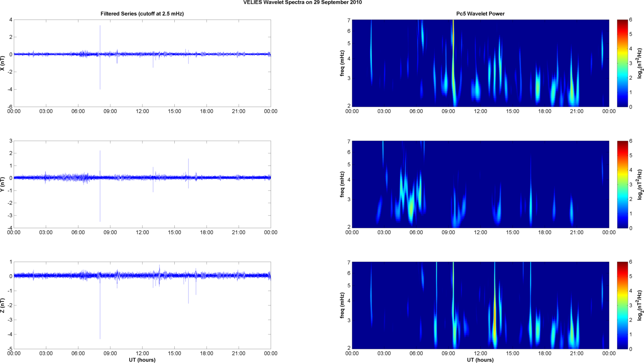Click the bottom spectrogram's color bar
The height and width of the screenshot is (363, 644).
point(622,305)
